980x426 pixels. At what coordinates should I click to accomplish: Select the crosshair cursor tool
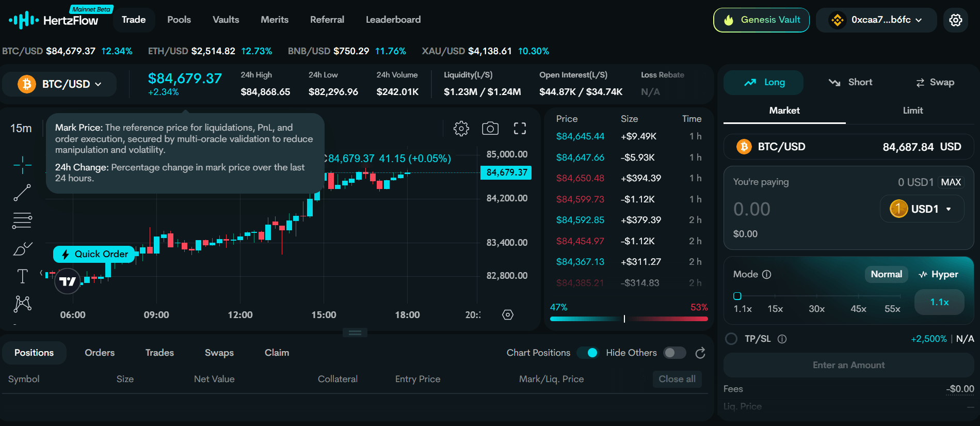tap(22, 165)
